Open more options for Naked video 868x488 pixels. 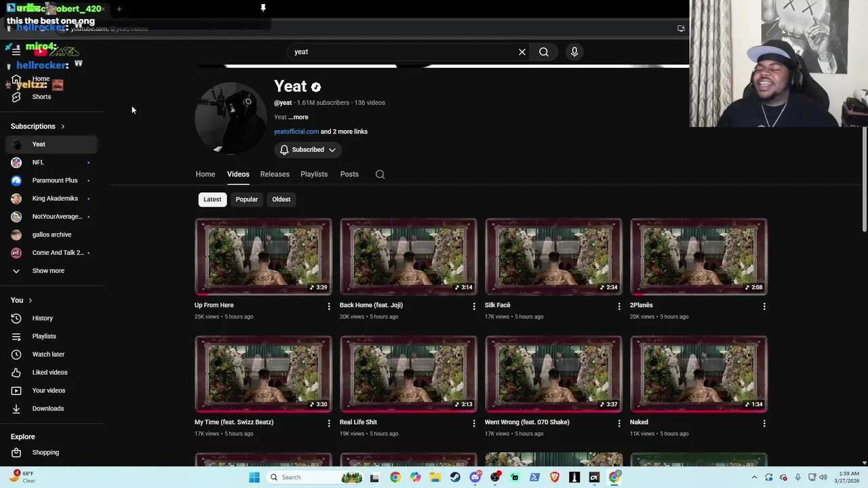tap(764, 423)
